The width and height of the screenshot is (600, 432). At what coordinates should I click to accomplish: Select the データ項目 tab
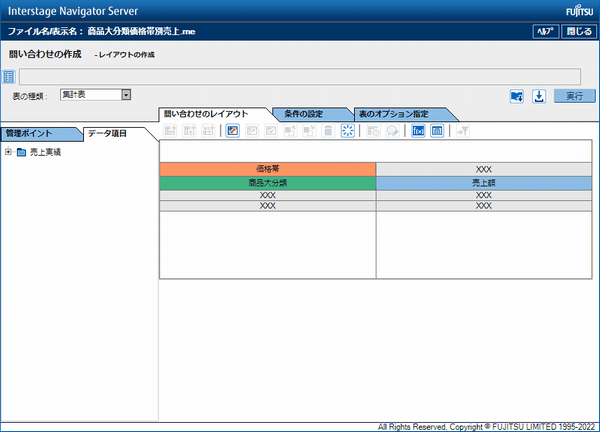(115, 134)
